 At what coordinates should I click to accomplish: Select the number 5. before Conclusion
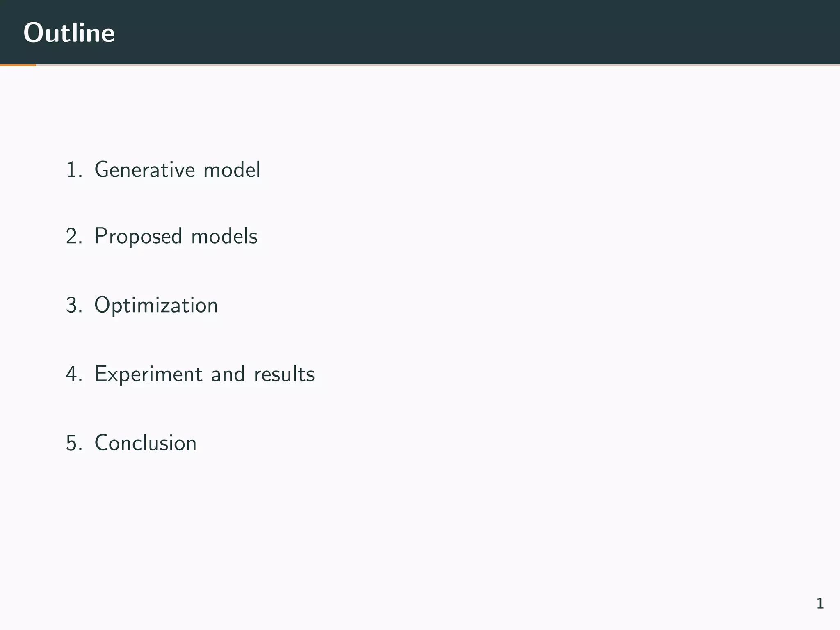click(x=74, y=443)
